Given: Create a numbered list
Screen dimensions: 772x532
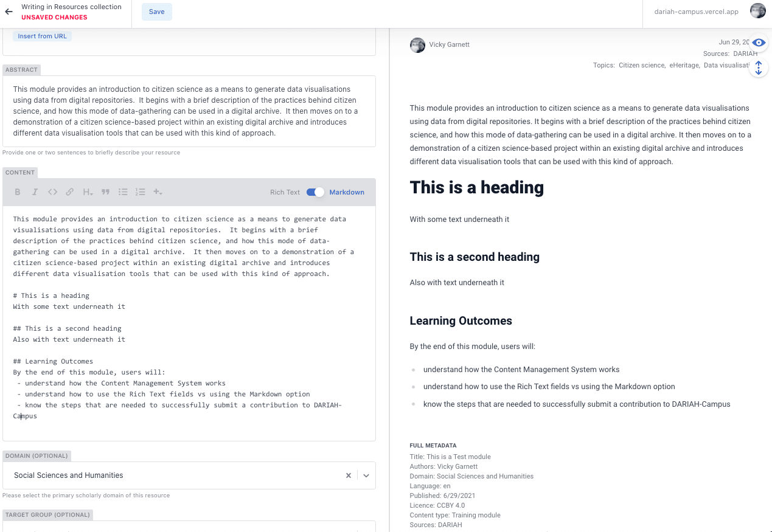Looking at the screenshot, I should tap(141, 192).
